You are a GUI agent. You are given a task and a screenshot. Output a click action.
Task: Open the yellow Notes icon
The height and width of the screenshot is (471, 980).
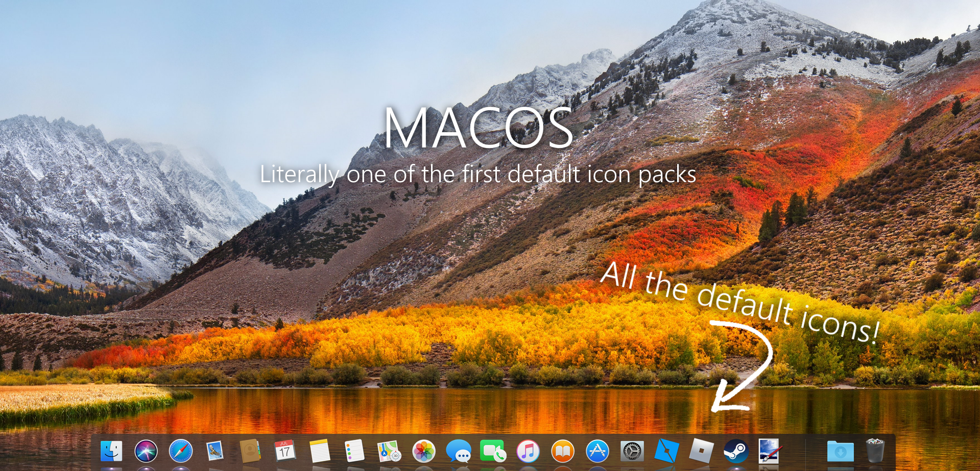(320, 451)
